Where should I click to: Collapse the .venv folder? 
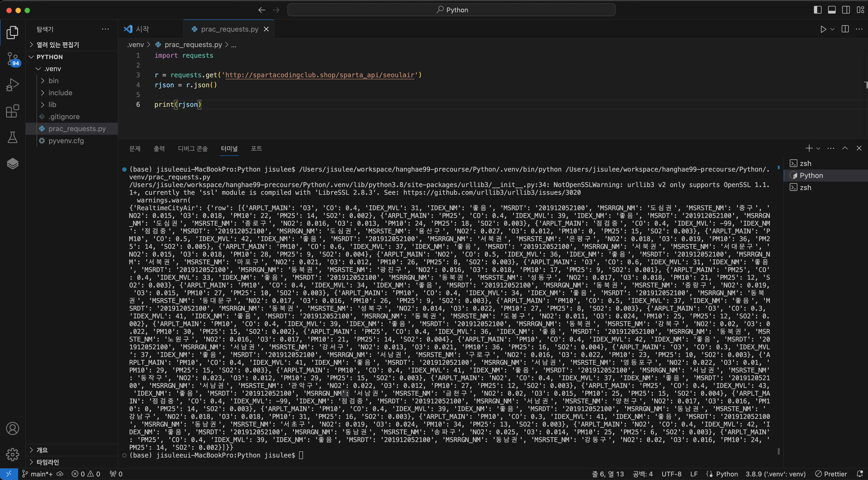(72, 69)
